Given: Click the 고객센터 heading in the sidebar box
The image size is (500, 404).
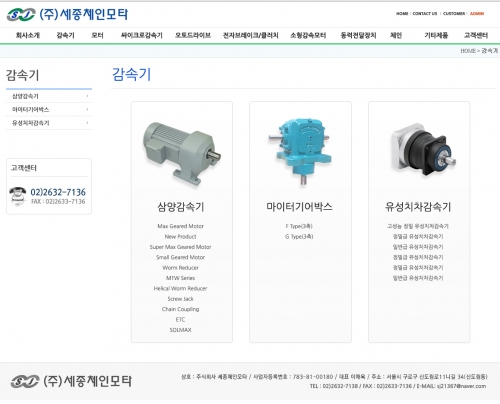Looking at the screenshot, I should click(23, 168).
